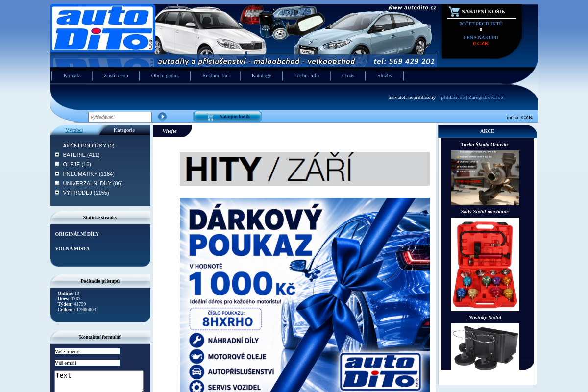Viewport: 588px width, 392px height.
Task: Click the 0 CZK cart price
Action: click(x=481, y=43)
